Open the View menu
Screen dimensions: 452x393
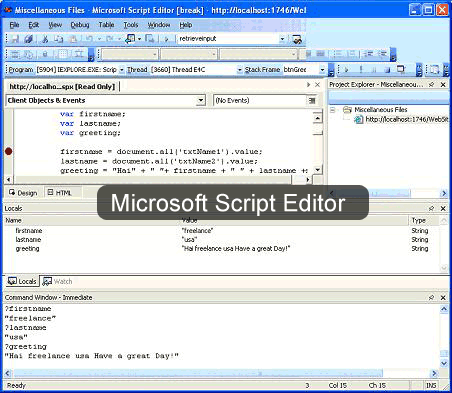[x=55, y=25]
